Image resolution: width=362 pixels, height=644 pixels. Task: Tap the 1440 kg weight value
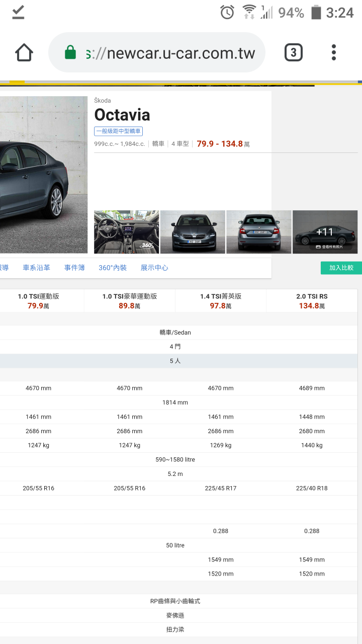coord(312,445)
